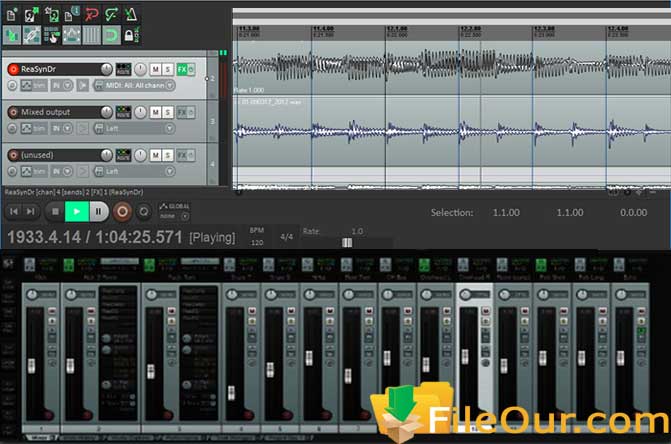This screenshot has height=444, width=671.
Task: Open (unused) track Left input dropdown
Action: pyautogui.click(x=134, y=172)
